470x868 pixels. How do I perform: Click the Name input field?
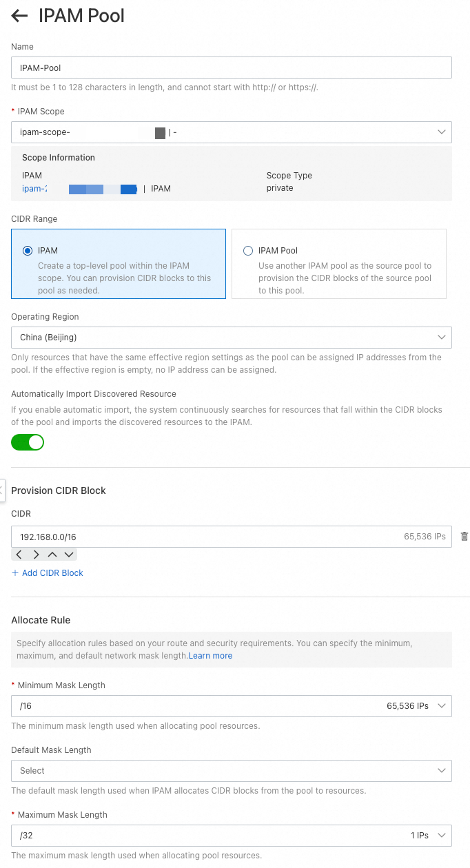point(232,68)
